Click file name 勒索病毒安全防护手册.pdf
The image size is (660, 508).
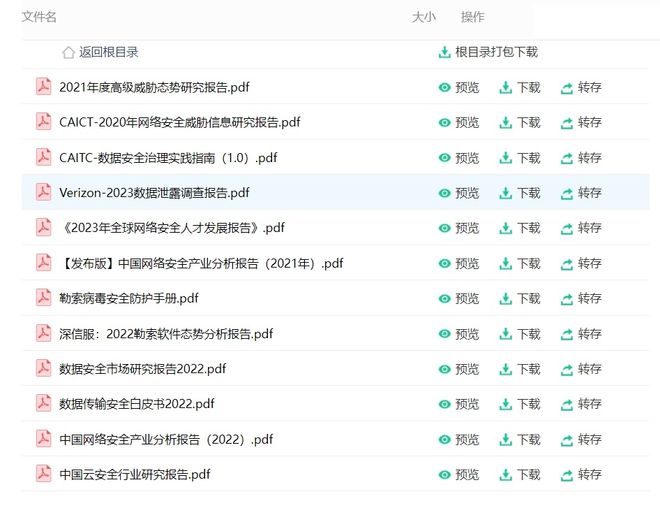point(129,298)
